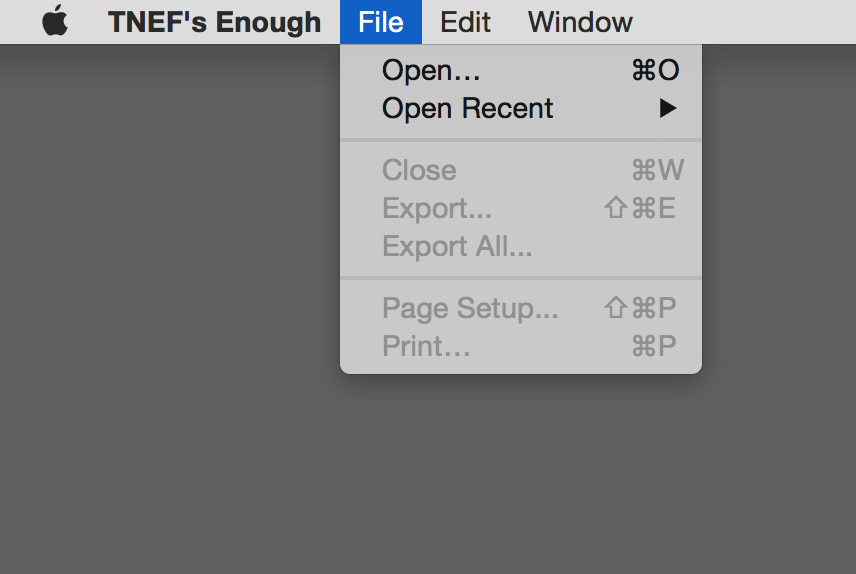Open the Edit menu
This screenshot has height=574, width=856.
465,22
